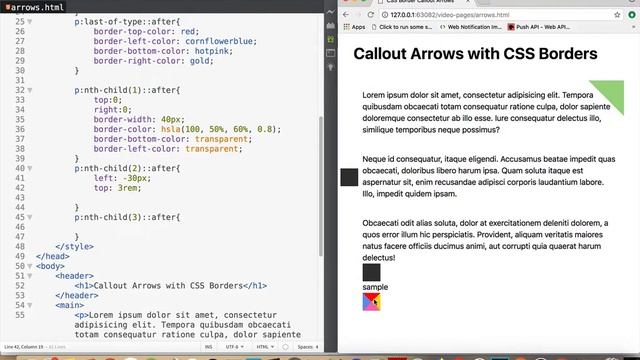Select the arrows.html tab in Brackets
This screenshot has height=360, width=640.
34,7
